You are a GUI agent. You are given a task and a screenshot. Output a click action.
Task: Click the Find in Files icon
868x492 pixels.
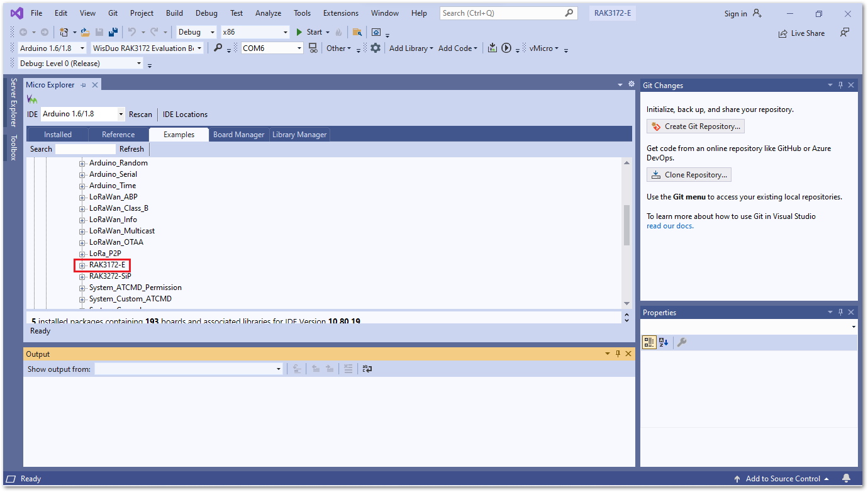point(357,32)
